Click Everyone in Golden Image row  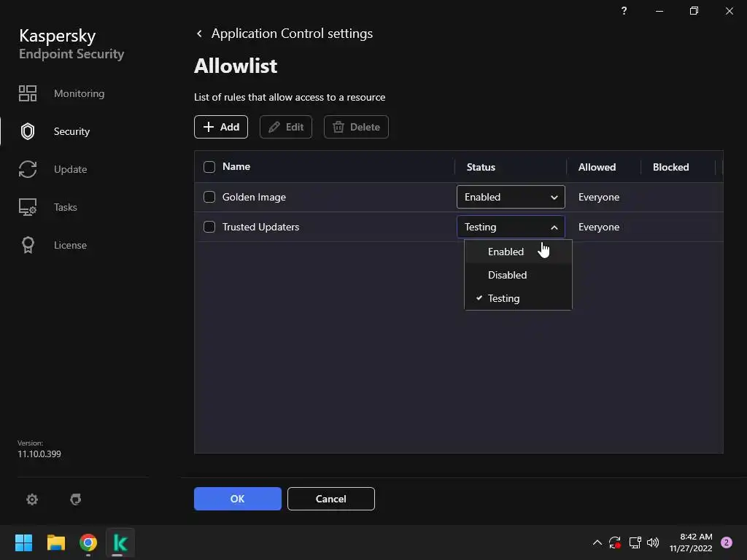(x=599, y=197)
